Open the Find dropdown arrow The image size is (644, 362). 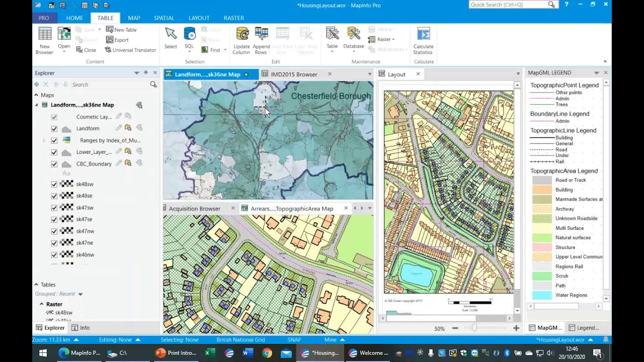click(x=225, y=50)
